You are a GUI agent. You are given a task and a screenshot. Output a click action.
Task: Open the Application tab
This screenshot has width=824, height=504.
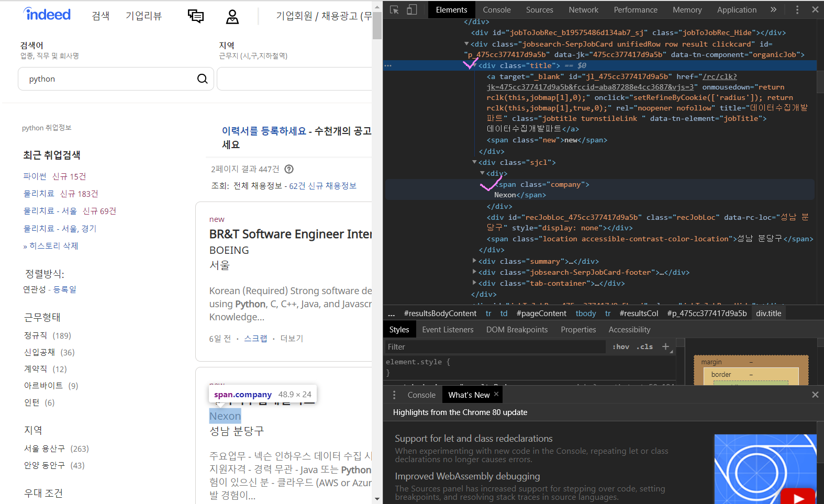(737, 10)
